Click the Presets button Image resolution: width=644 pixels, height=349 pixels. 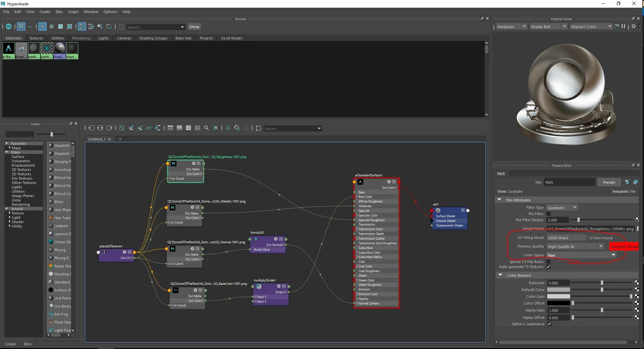pos(609,182)
